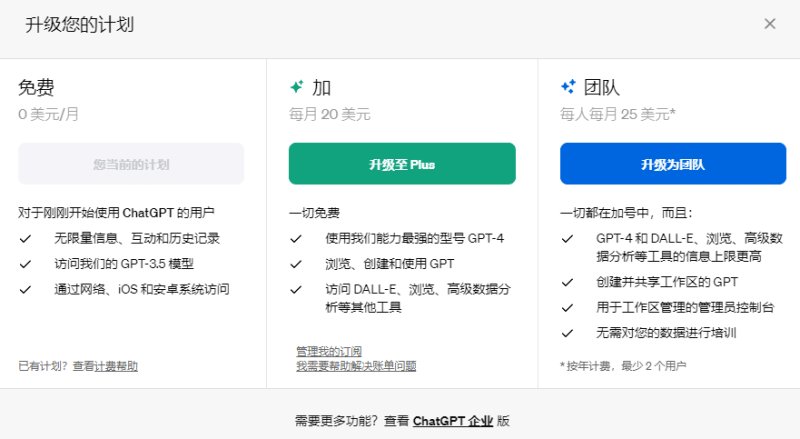The image size is (800, 439).
Task: Click the 升级至 Plus green button
Action: coord(402,164)
